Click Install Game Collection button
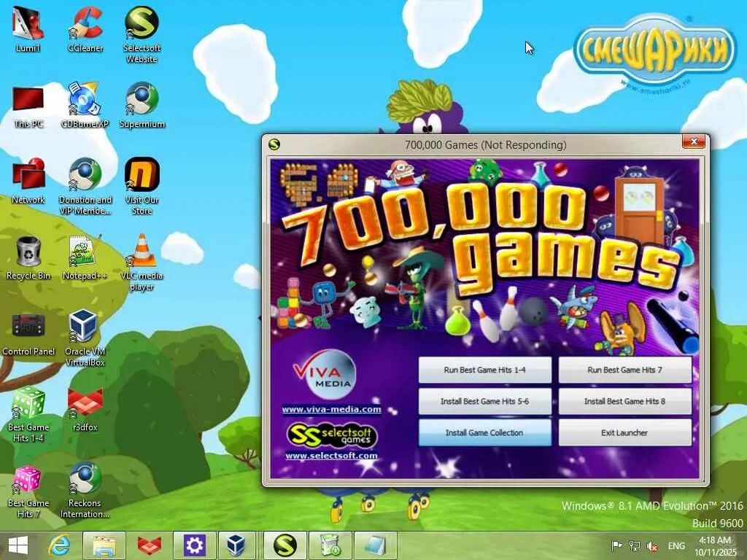 [484, 433]
